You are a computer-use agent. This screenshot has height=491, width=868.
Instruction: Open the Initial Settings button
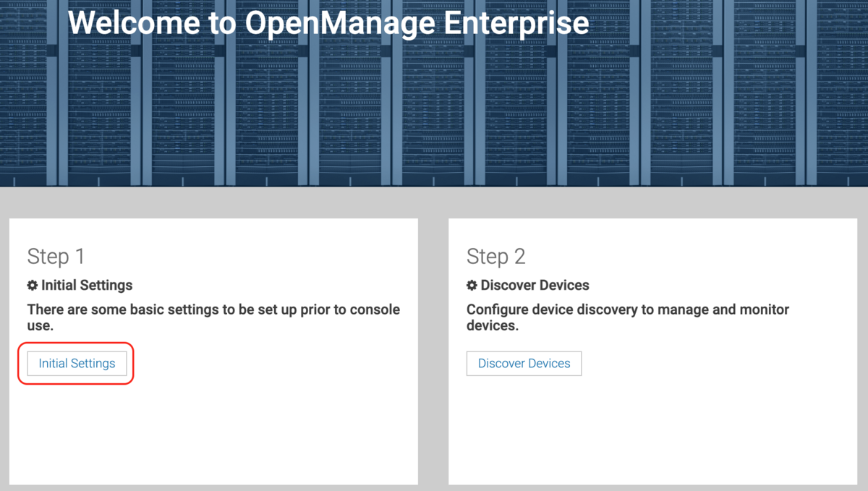click(77, 364)
